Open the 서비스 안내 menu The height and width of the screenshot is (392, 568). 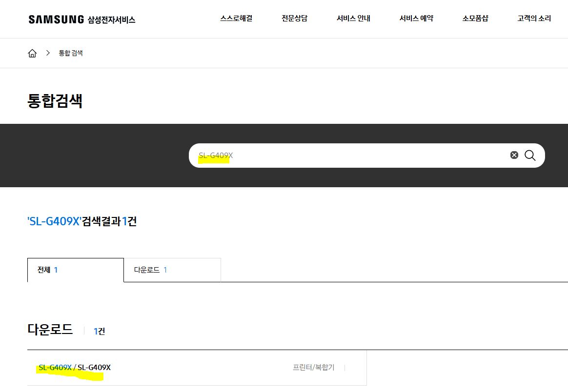pyautogui.click(x=353, y=18)
